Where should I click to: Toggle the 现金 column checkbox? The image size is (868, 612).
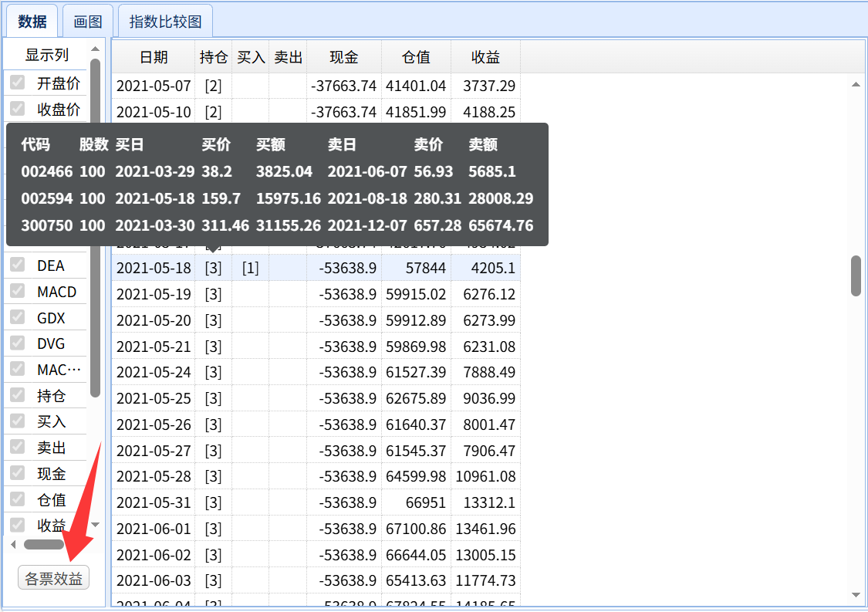click(x=17, y=474)
